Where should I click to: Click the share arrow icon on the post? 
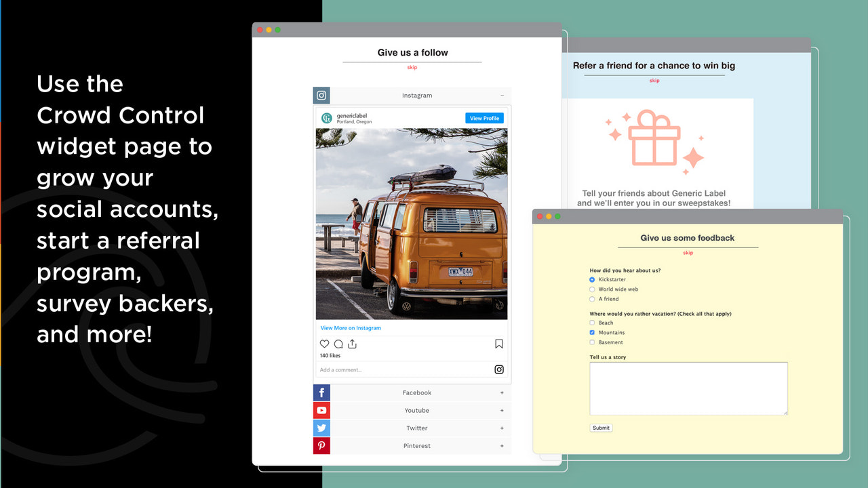[352, 344]
